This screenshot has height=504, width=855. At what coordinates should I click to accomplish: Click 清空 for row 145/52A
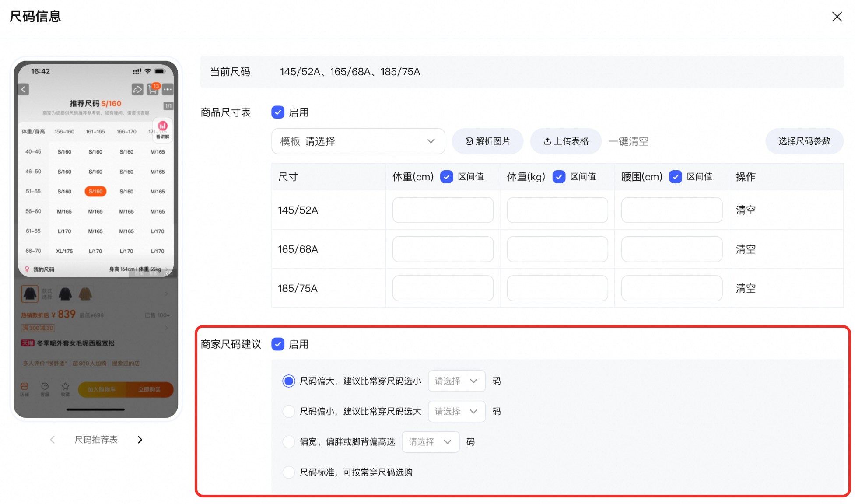tap(746, 210)
